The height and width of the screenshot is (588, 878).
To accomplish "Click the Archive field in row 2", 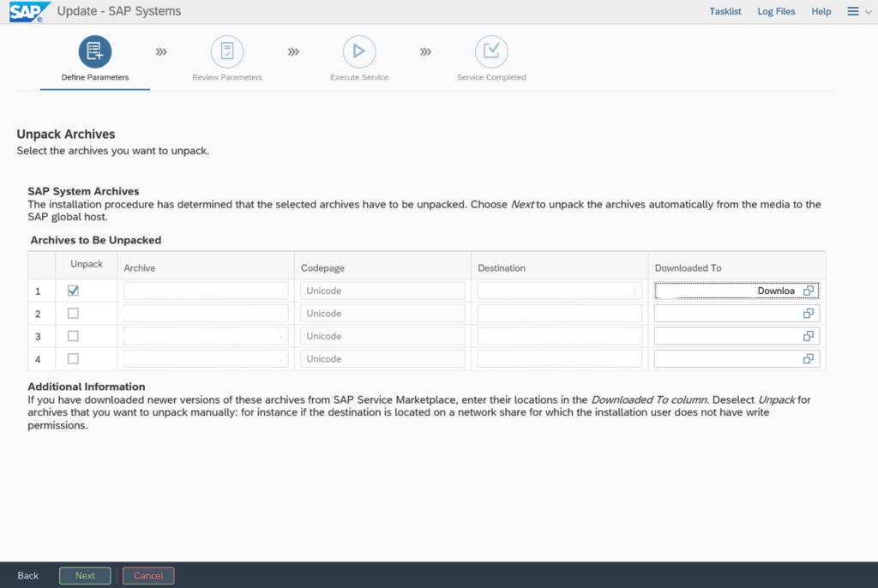I will pos(206,314).
